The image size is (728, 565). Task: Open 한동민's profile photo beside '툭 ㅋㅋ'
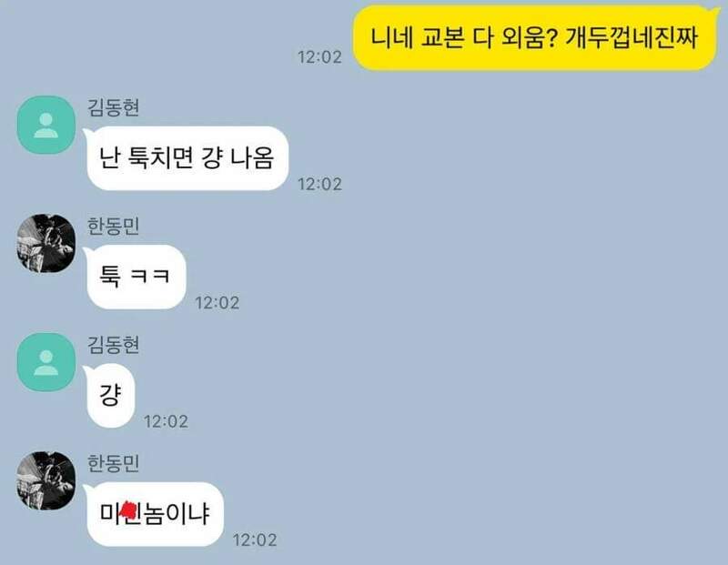pyautogui.click(x=46, y=243)
